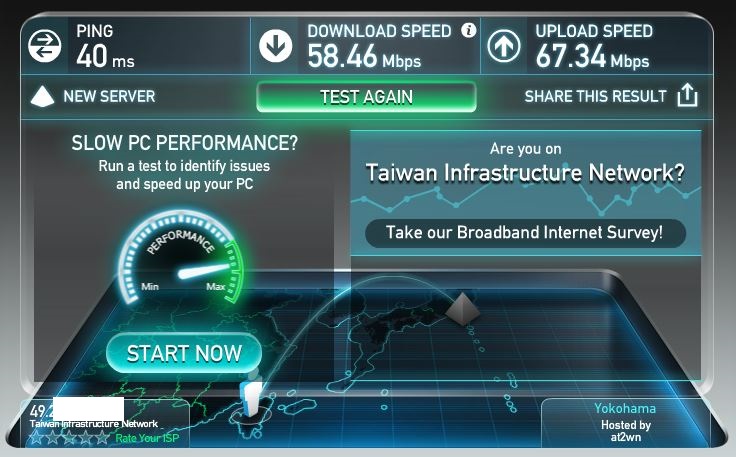
Task: Open Take our Broadband Internet Survey
Action: [525, 233]
